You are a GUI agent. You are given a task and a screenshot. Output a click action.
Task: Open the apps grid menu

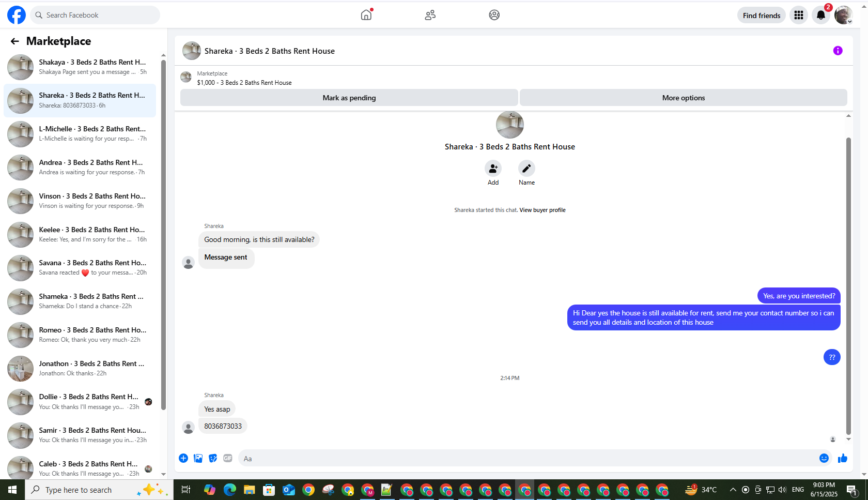click(x=799, y=15)
